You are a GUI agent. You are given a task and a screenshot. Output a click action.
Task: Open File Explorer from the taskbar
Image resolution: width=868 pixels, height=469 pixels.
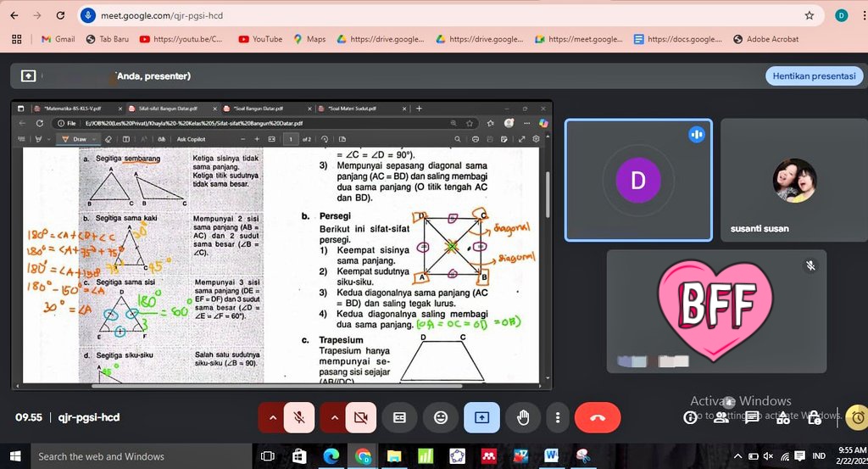pos(394,456)
